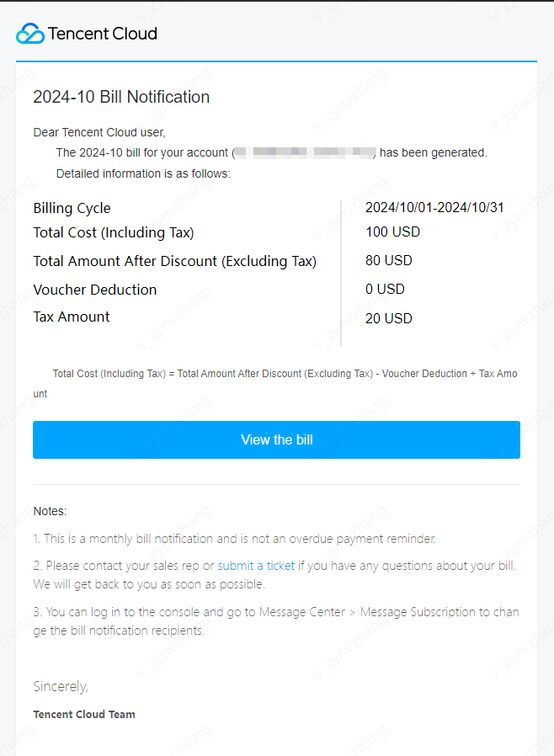Click Total Amount After Discount label
The height and width of the screenshot is (756, 554).
coord(174,261)
